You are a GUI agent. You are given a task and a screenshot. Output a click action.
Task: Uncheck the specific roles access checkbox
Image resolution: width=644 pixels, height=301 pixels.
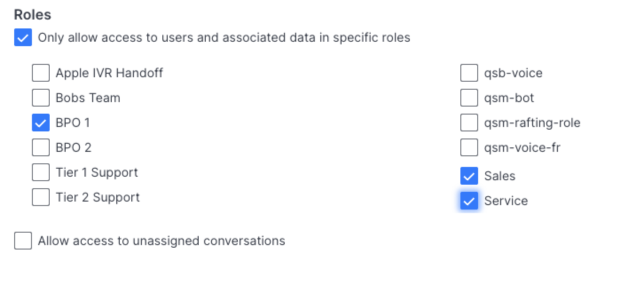pyautogui.click(x=23, y=38)
